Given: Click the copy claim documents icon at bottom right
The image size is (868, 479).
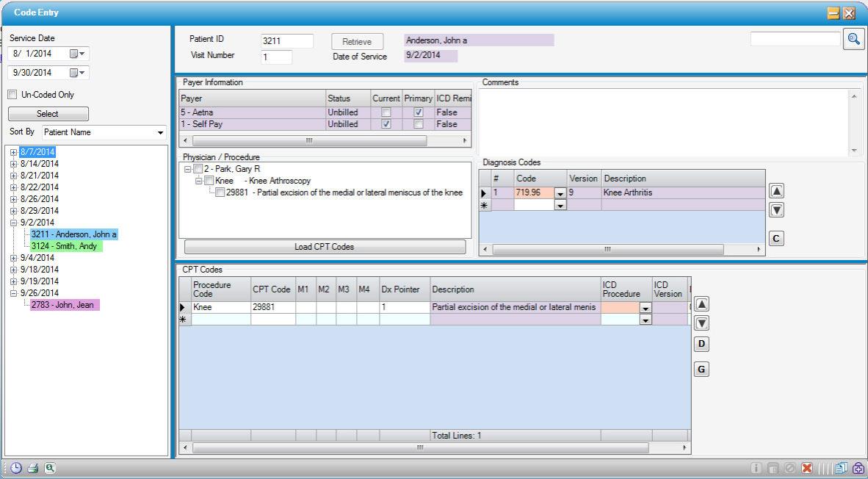Looking at the screenshot, I should [841, 467].
